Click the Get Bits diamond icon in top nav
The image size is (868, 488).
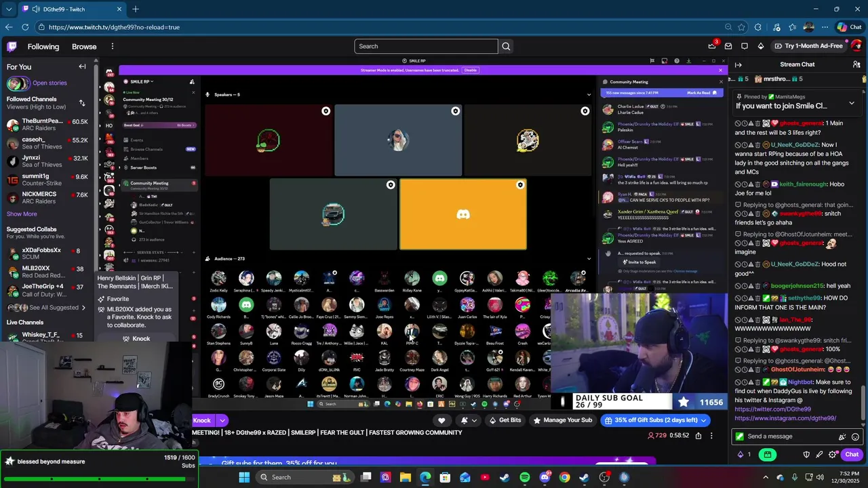click(761, 46)
